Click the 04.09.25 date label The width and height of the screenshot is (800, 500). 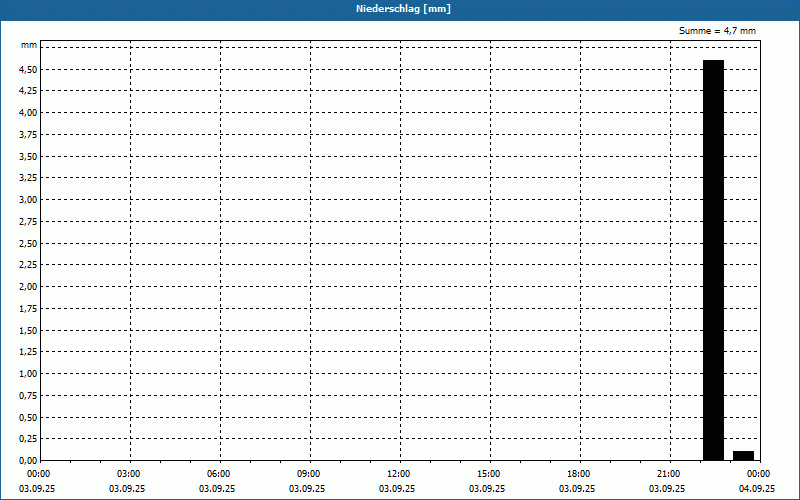pyautogui.click(x=757, y=489)
